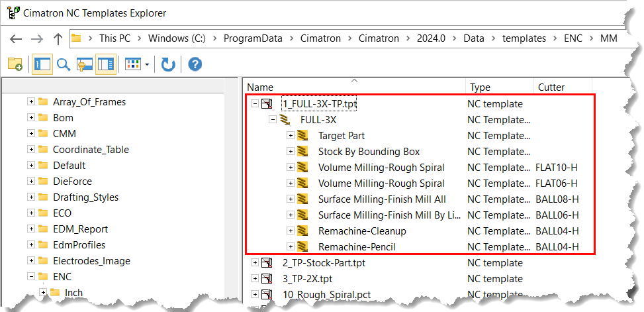Click the 2_TP-Stock-Part.tpt file icon

[267, 263]
